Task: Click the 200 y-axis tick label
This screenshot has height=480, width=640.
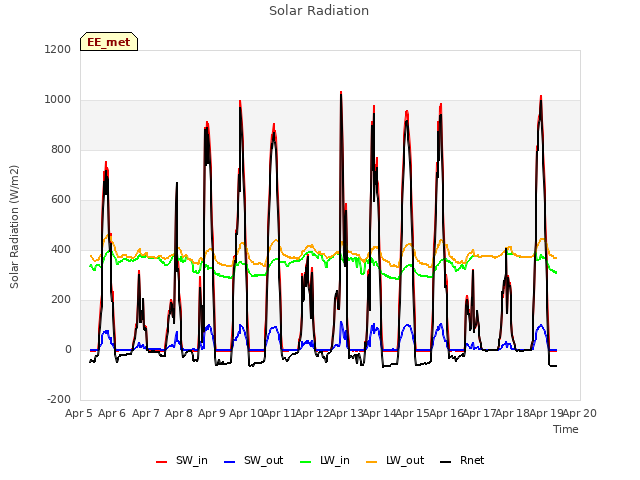Action: tap(61, 300)
